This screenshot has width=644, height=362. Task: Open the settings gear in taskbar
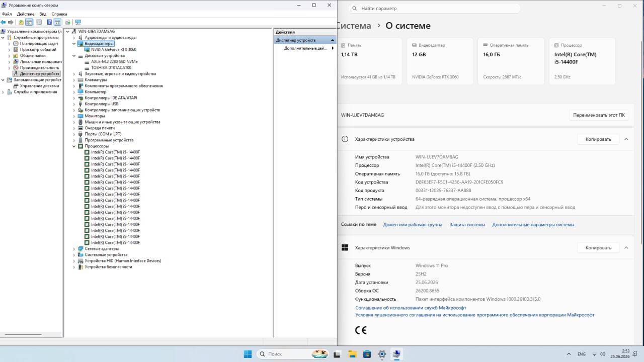coord(382,354)
